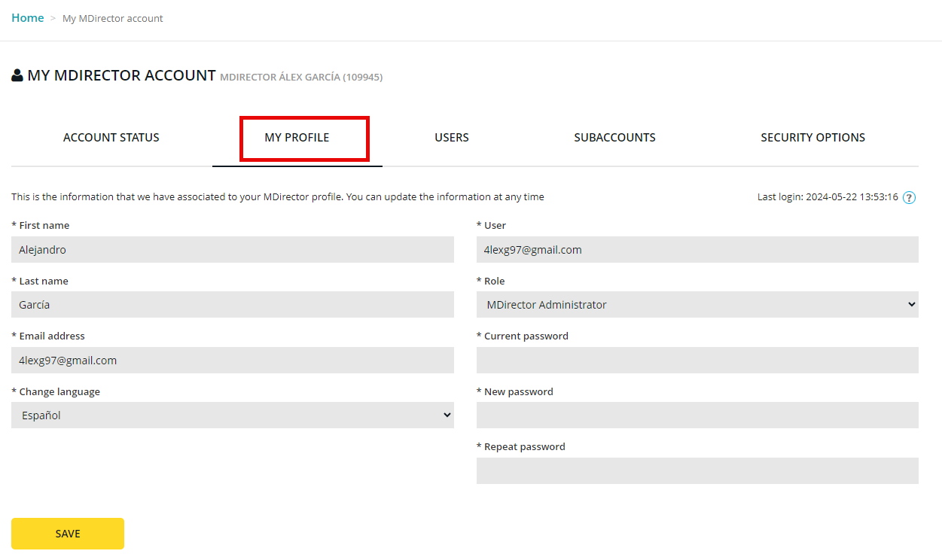Screen dimensions: 942x560
Task: Click the Email address text box
Action: [232, 361]
